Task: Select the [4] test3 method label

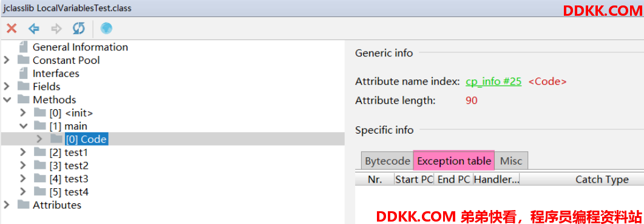Action: [x=69, y=179]
